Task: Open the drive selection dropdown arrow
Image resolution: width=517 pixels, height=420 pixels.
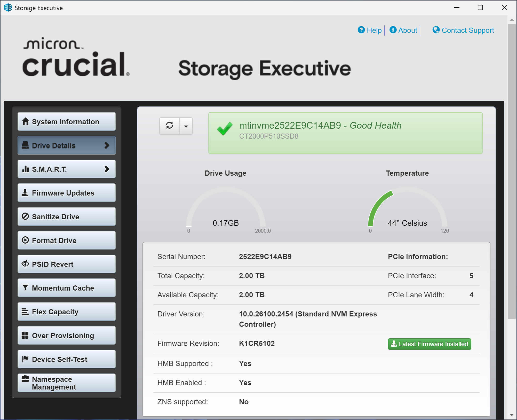Action: (186, 126)
